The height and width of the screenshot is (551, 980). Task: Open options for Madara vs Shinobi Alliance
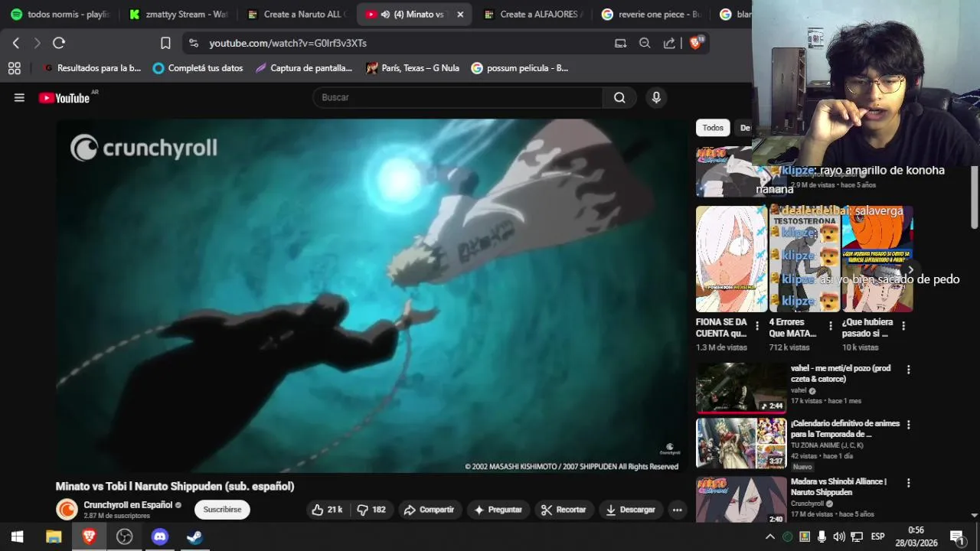[909, 483]
